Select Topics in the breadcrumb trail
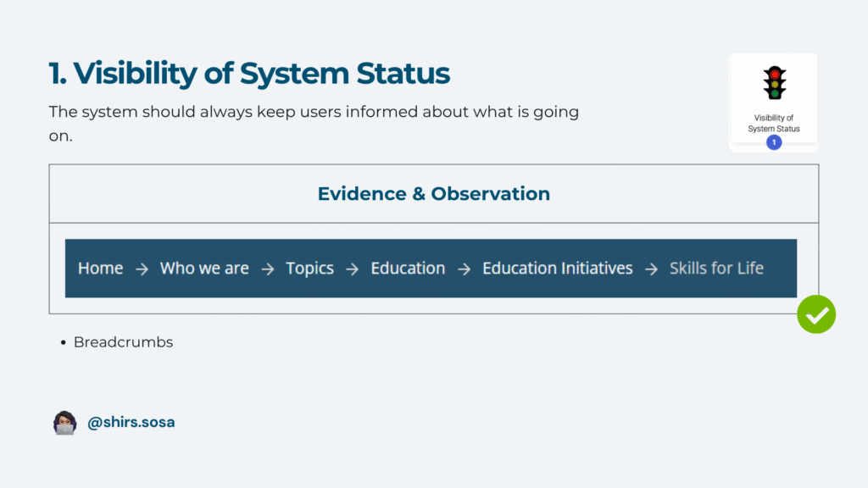 coord(309,269)
